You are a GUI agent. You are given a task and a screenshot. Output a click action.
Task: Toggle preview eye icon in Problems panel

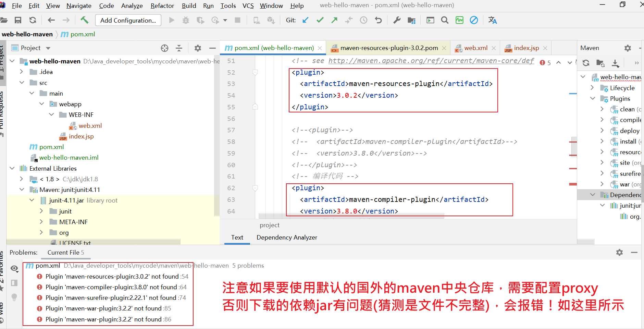[14, 268]
